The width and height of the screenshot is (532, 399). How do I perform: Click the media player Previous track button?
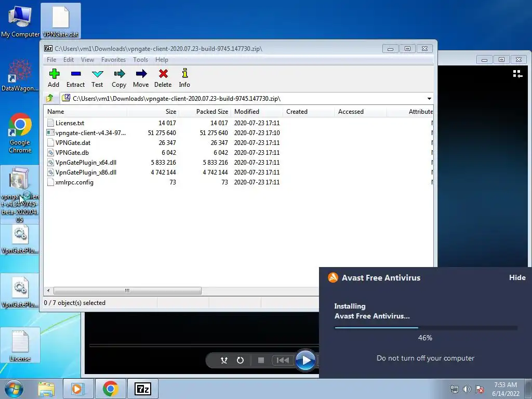[x=282, y=360]
